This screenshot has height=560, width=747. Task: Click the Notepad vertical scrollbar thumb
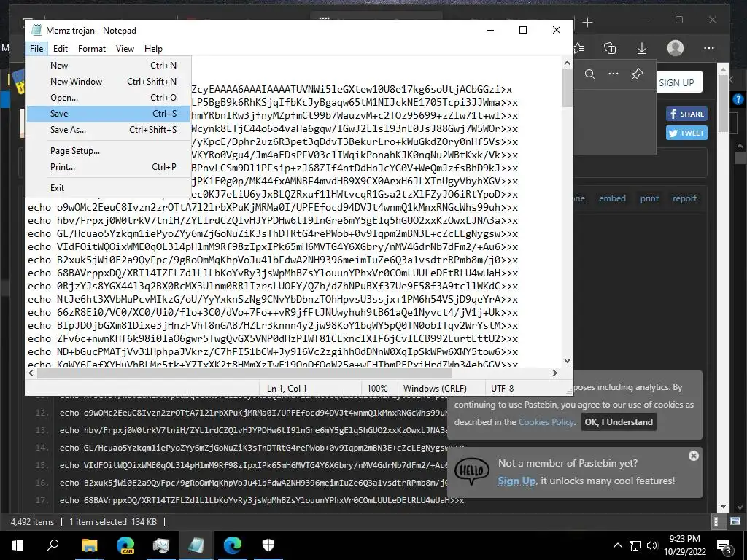click(567, 88)
